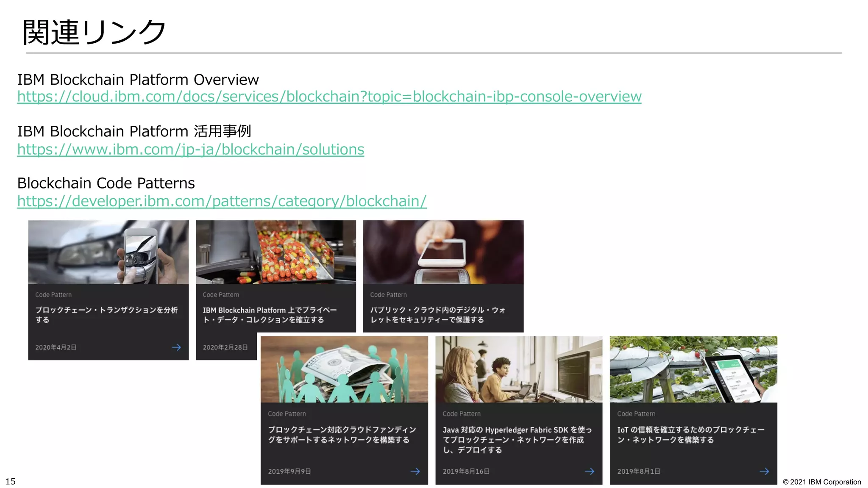Open the cloud.ibm.com blockchain console overview link
Viewport: 868px width, 488px height.
[329, 97]
